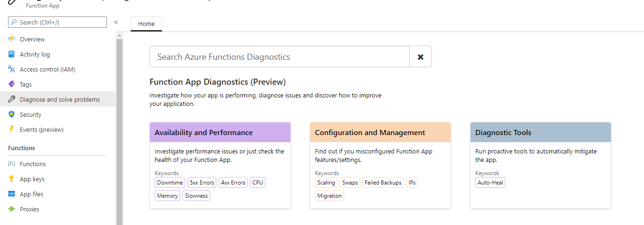Click the Function App Diagnostics (Preview) heading
Viewport: 644px width, 225px height.
(218, 82)
